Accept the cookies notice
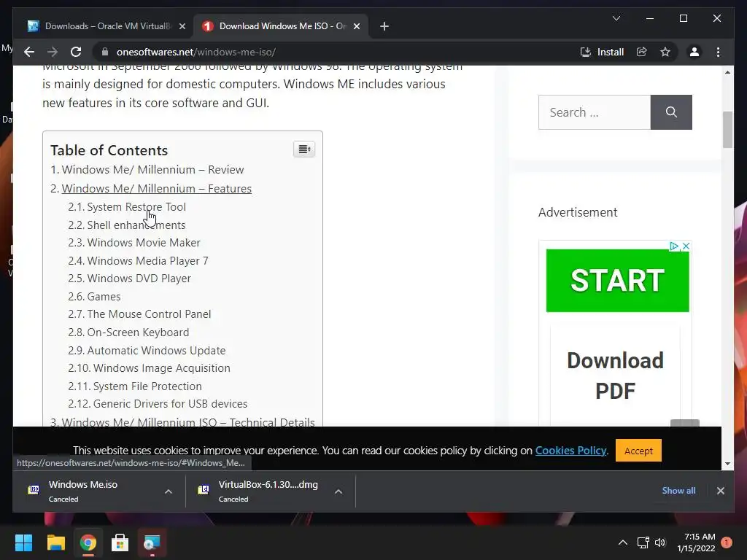 (x=638, y=451)
